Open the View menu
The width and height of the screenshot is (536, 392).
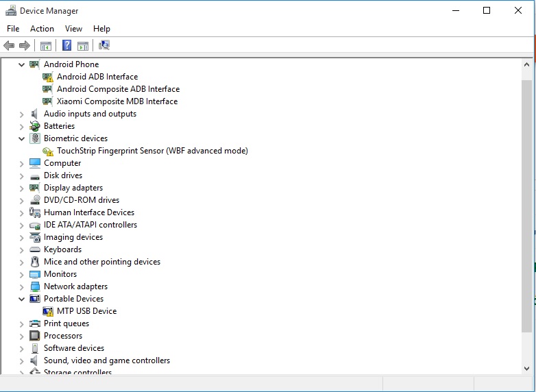tap(73, 29)
